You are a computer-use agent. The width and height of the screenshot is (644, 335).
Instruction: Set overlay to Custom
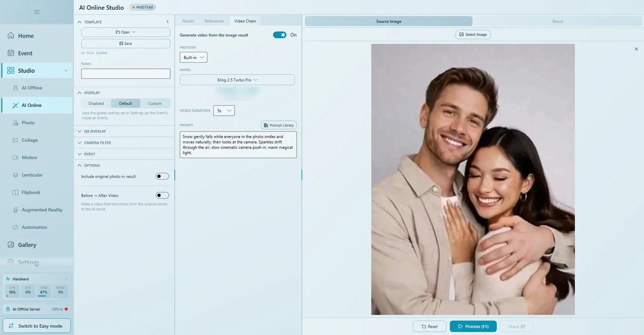(155, 103)
